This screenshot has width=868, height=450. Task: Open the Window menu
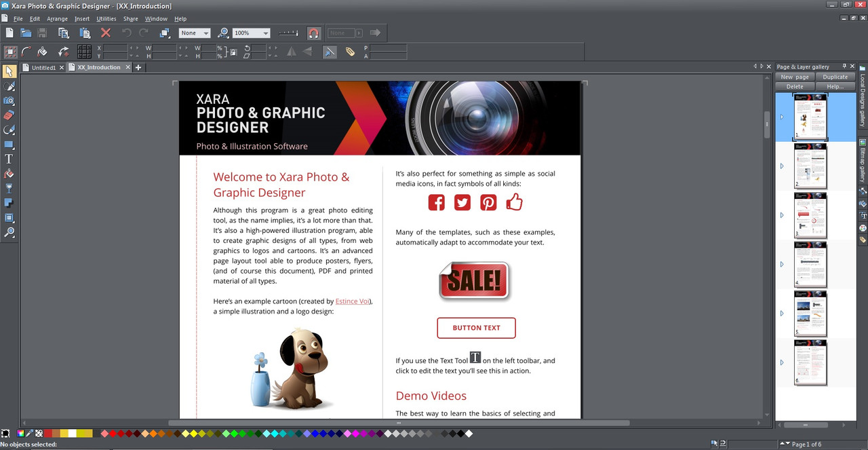(x=156, y=19)
